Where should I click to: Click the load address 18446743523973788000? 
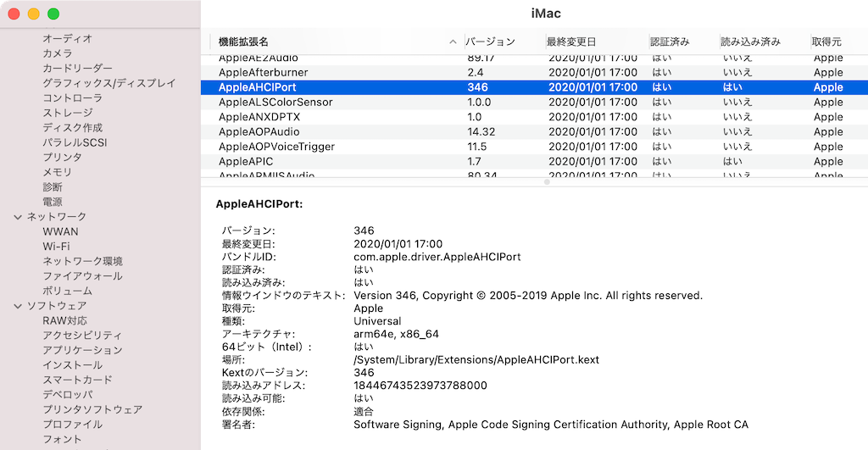tap(420, 386)
